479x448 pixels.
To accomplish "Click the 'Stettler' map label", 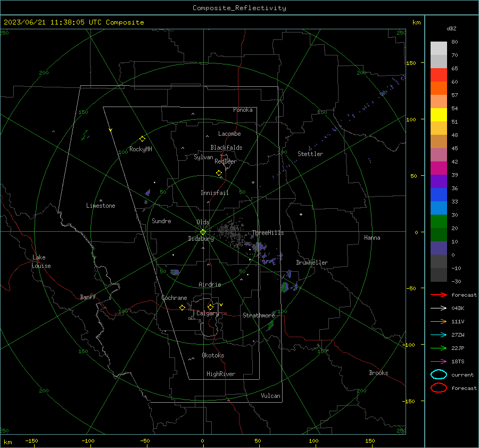I will (310, 154).
